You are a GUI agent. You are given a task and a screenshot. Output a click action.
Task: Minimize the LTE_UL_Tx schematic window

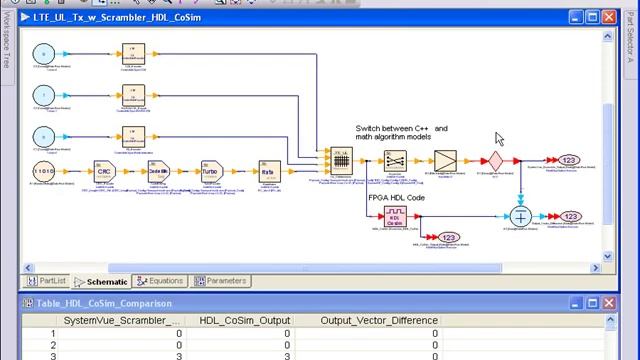coord(576,17)
